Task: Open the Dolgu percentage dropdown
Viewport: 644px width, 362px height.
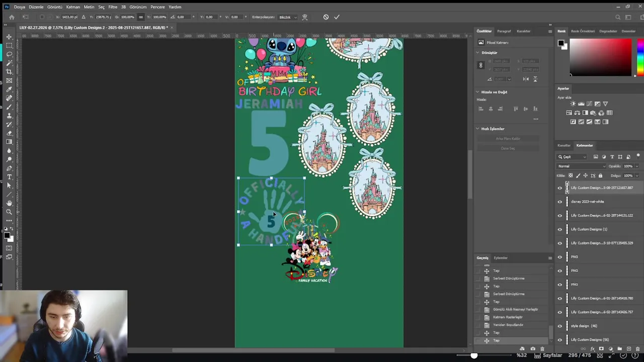Action: (x=636, y=175)
